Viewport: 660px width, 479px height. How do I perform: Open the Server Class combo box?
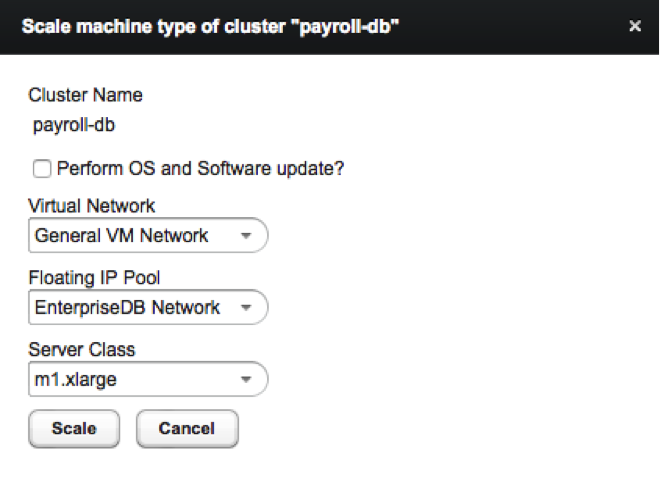(x=148, y=379)
